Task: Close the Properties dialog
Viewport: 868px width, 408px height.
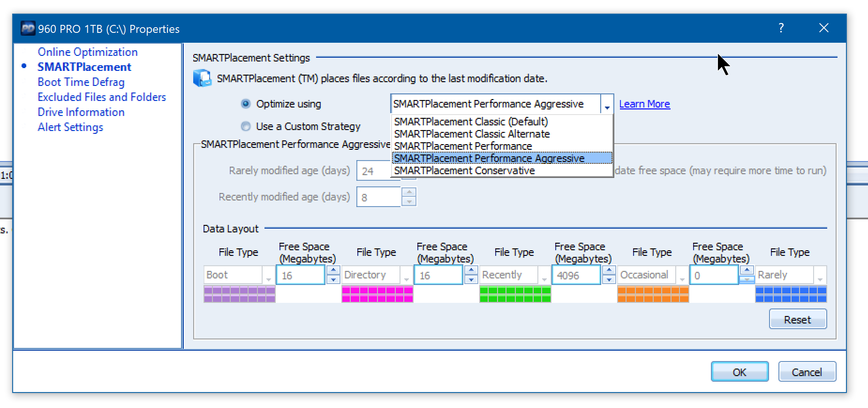Action: [823, 28]
